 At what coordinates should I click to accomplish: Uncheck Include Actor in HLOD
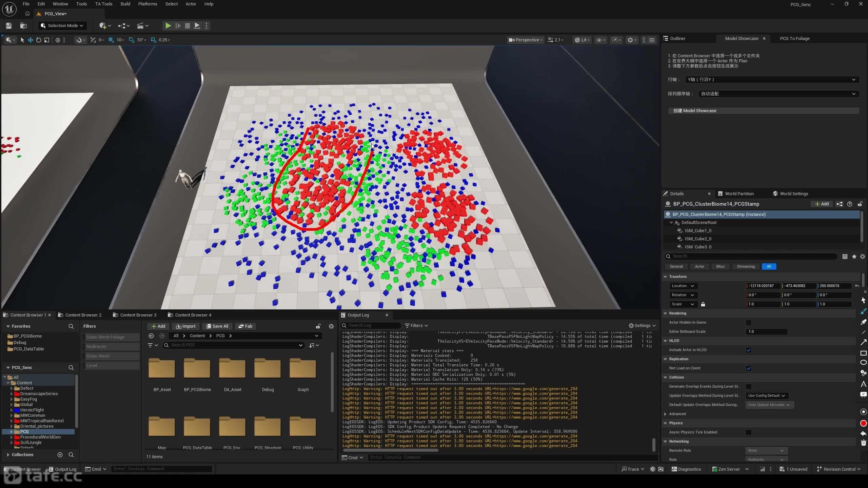click(x=749, y=350)
